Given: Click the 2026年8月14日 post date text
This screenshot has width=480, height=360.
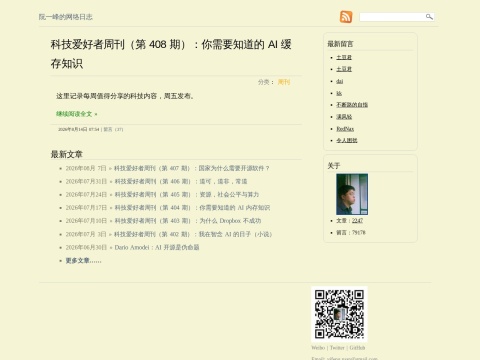Looking at the screenshot, I should [79, 129].
